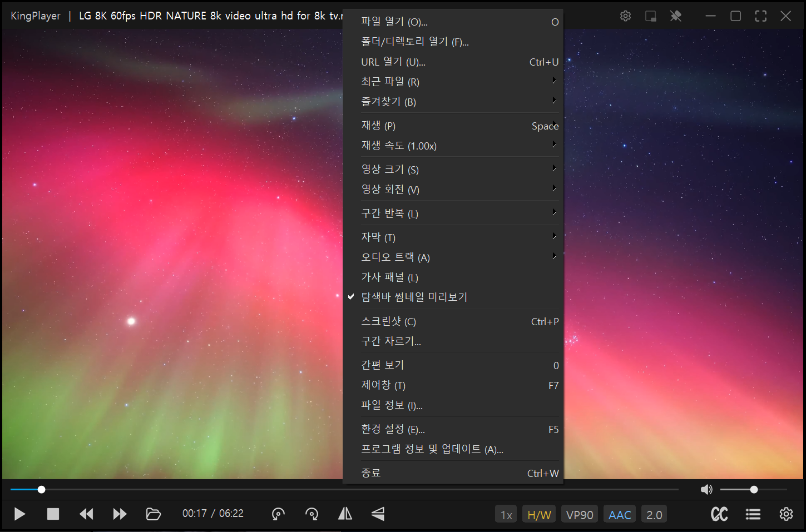Rotate the video counterclockwise
This screenshot has height=532, width=806.
pyautogui.click(x=278, y=514)
